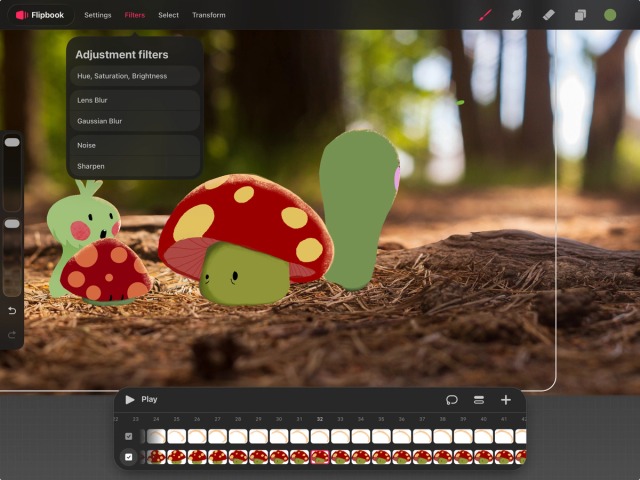Image resolution: width=640 pixels, height=480 pixels.
Task: Click the redo arrow in sidebar
Action: tap(12, 333)
